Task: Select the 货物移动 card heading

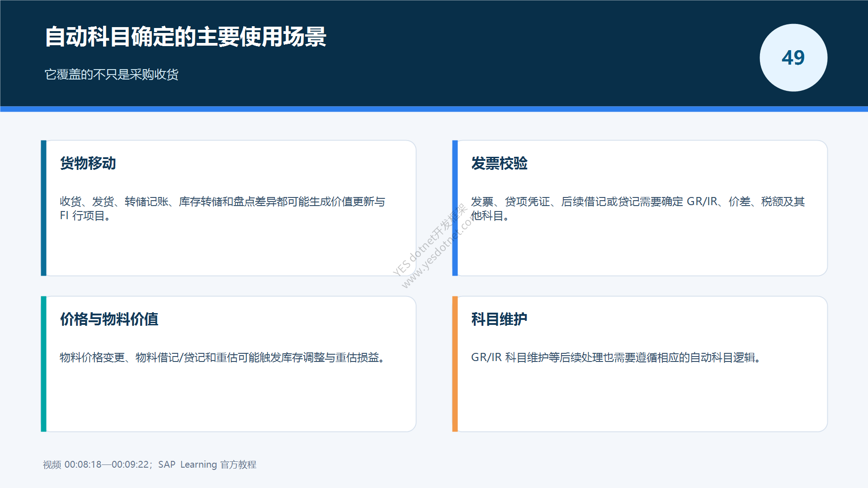Action: 88,163
